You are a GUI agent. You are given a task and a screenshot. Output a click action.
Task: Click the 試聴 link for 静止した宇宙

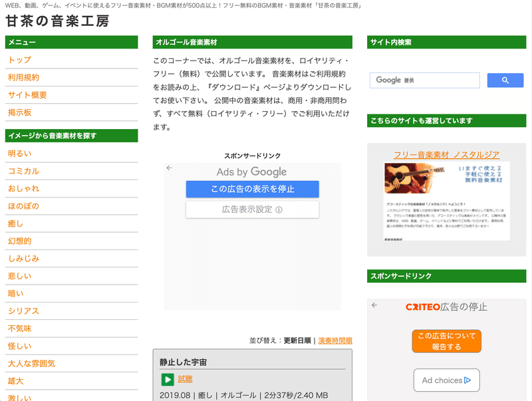[x=186, y=379]
